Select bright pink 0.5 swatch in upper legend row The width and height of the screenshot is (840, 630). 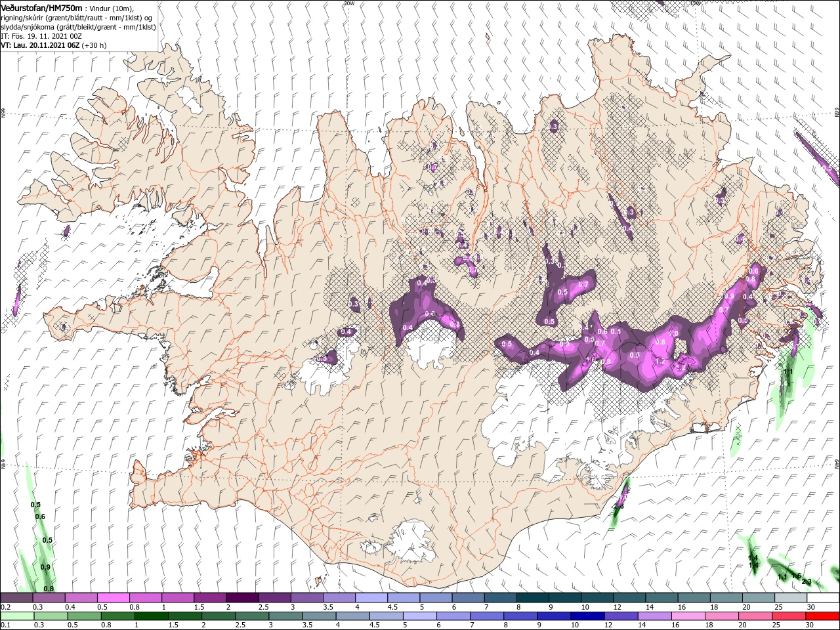pos(113,598)
